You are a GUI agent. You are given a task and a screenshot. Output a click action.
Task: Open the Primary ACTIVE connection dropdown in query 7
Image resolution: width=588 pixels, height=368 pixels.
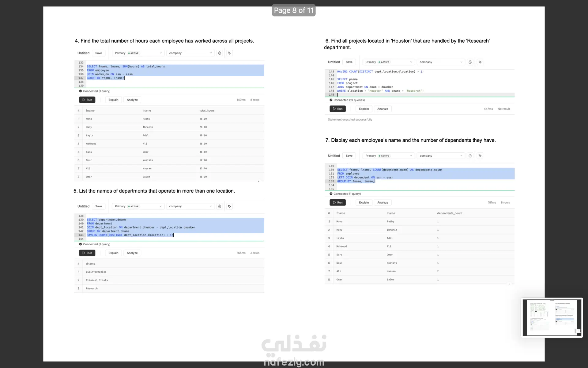pos(389,156)
